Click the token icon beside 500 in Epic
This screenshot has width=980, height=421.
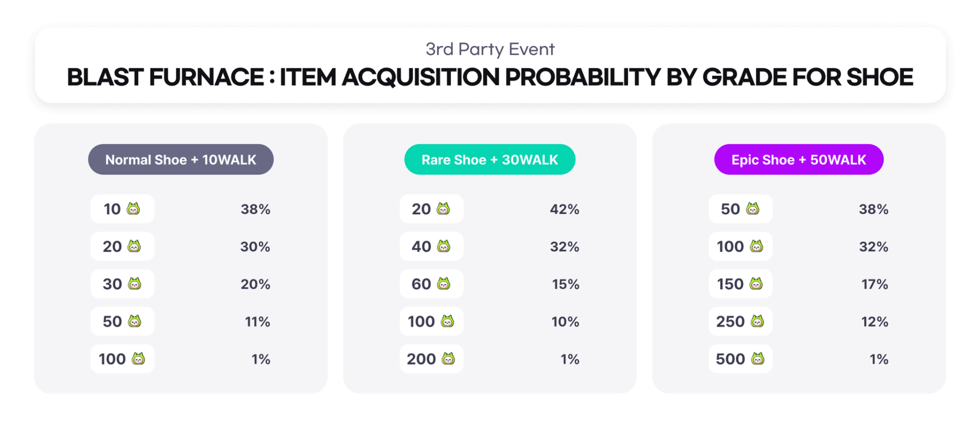757,359
